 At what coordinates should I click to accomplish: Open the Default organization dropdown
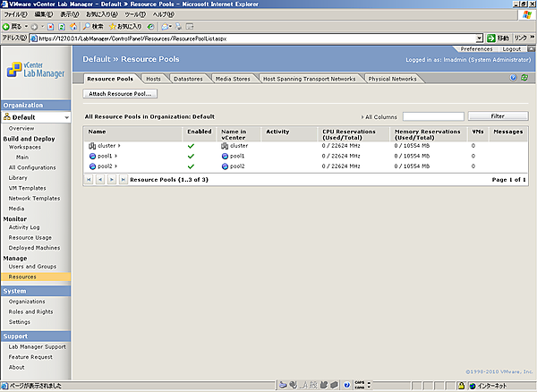[65, 117]
